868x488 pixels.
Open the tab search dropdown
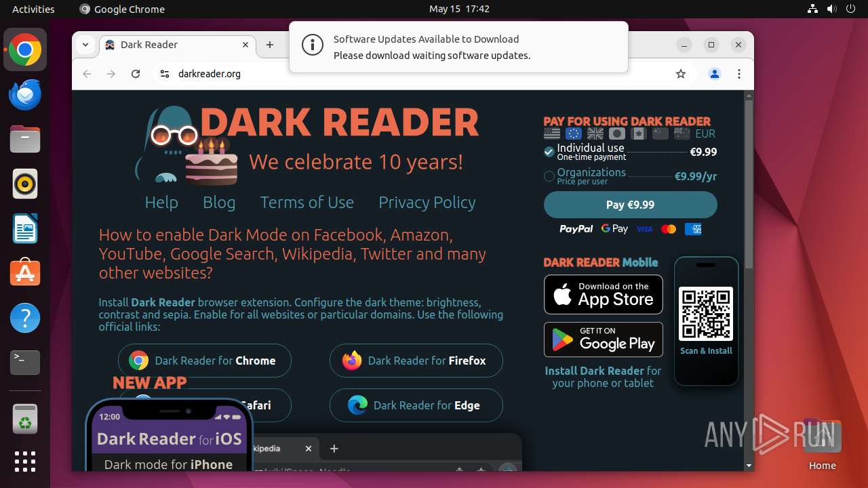click(x=85, y=45)
